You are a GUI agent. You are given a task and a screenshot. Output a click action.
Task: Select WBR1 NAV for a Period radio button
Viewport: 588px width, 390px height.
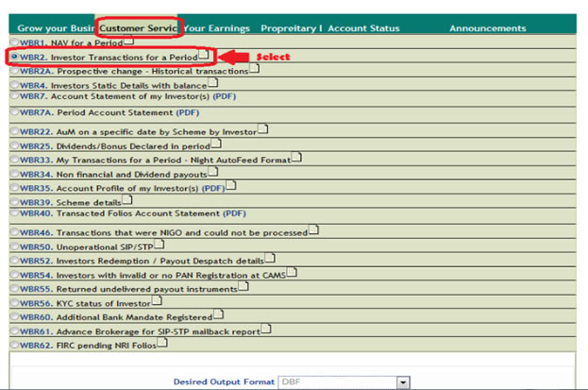click(14, 43)
